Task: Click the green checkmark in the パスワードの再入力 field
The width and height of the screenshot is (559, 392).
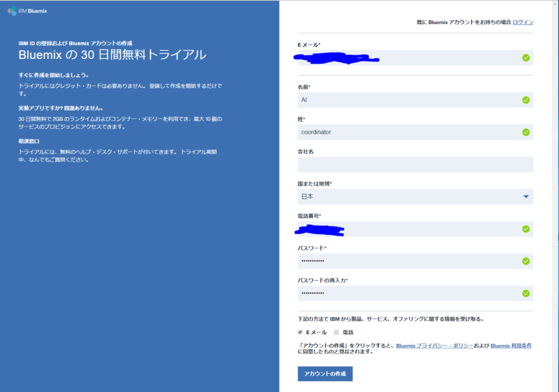Action: 526,293
